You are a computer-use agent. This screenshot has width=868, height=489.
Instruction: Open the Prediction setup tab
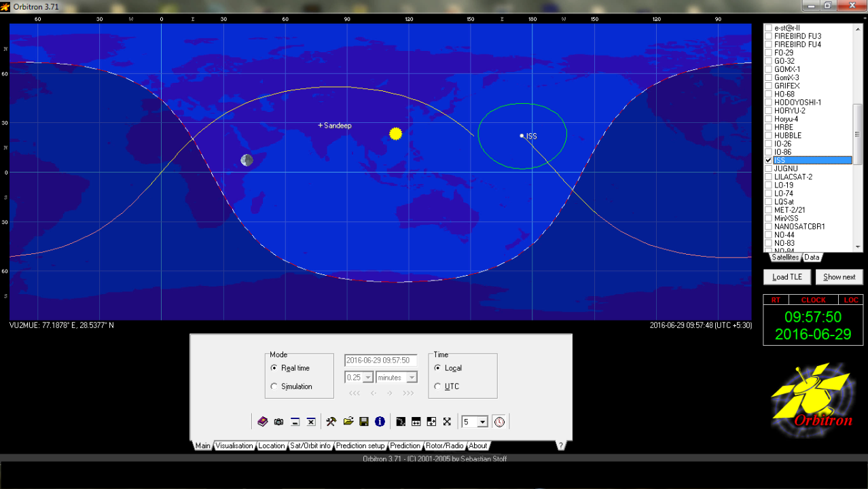(361, 446)
